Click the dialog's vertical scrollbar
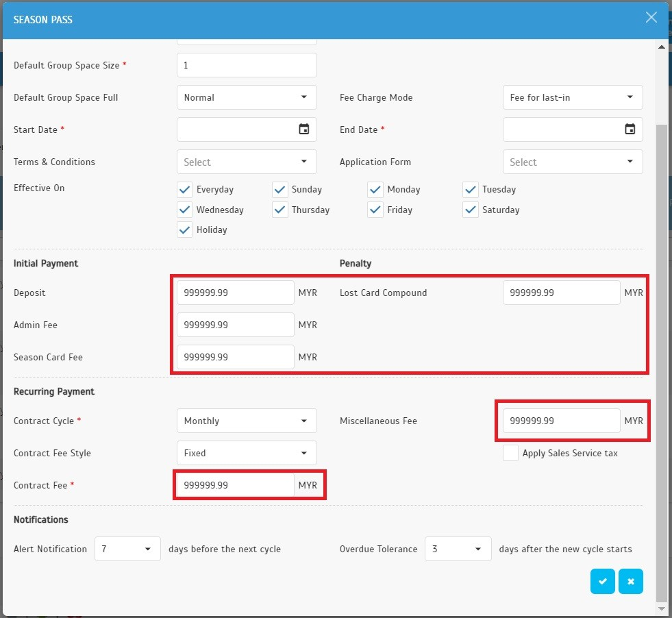Image resolution: width=672 pixels, height=618 pixels. 661,343
